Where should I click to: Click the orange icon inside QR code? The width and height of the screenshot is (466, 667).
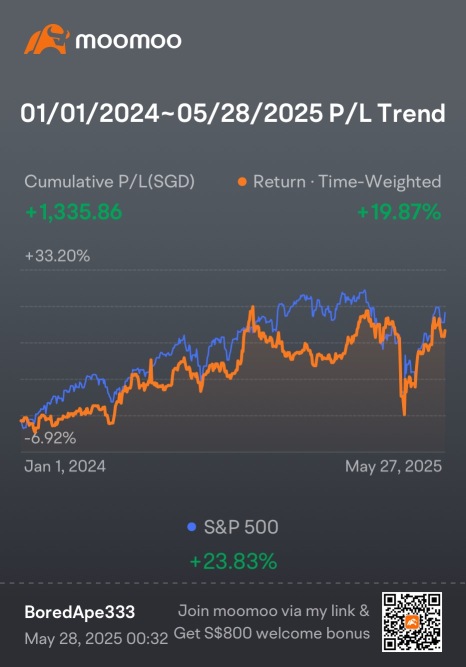click(x=412, y=622)
